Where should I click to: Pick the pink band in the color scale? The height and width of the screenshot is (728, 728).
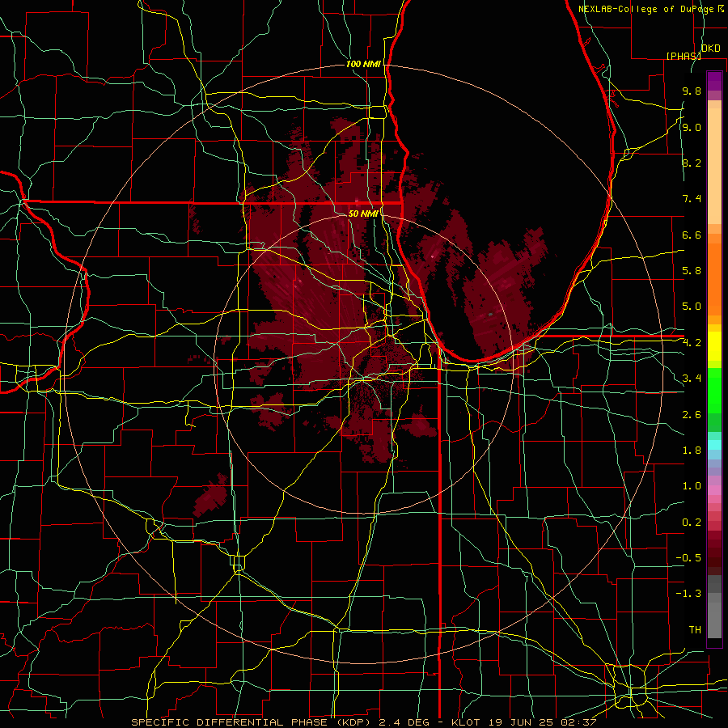tap(714, 490)
